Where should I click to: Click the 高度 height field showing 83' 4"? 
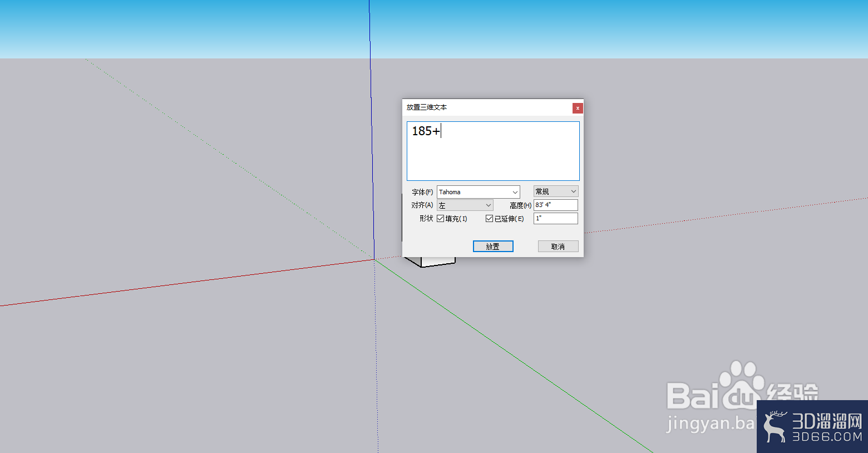[x=556, y=205]
